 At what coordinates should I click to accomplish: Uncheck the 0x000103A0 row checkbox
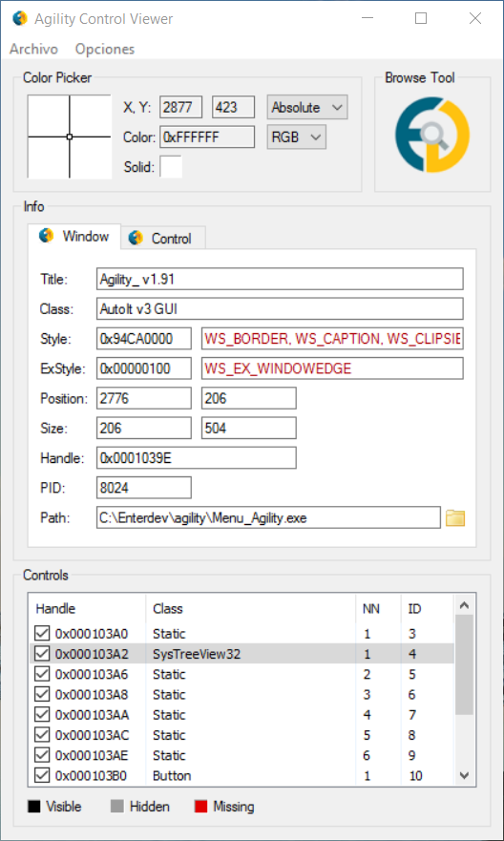click(42, 634)
